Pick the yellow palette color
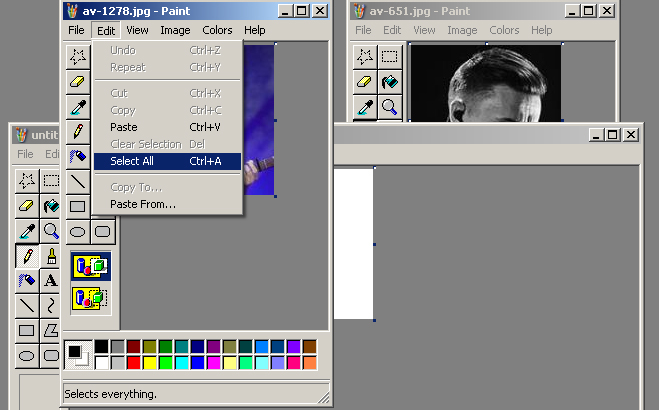 (150, 363)
